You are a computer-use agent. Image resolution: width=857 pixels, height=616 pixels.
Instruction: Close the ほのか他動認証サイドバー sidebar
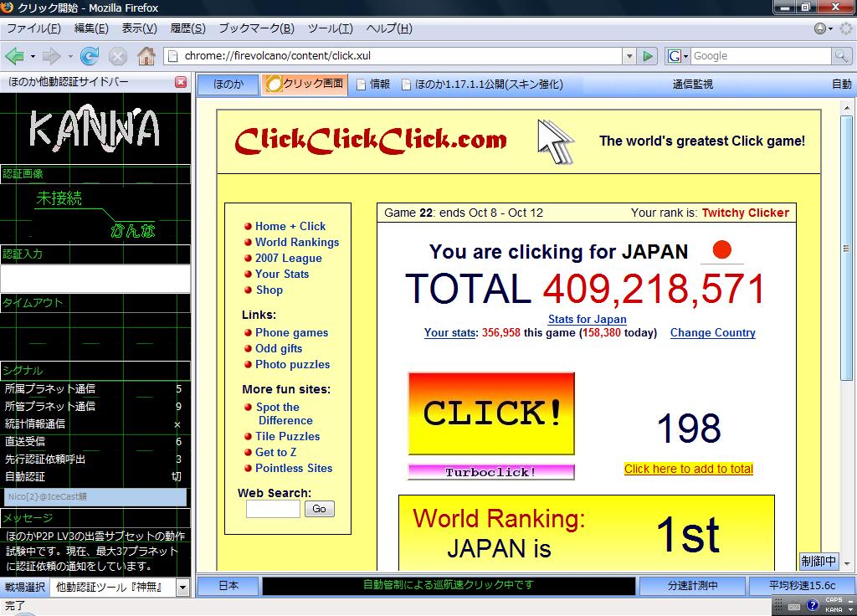click(x=181, y=82)
